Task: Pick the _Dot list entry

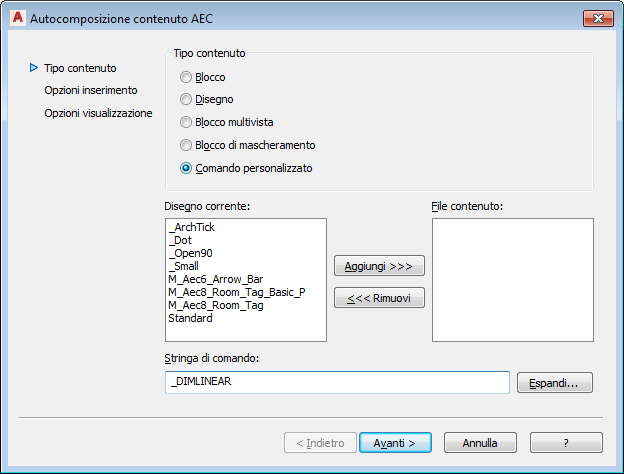Action: [x=180, y=240]
